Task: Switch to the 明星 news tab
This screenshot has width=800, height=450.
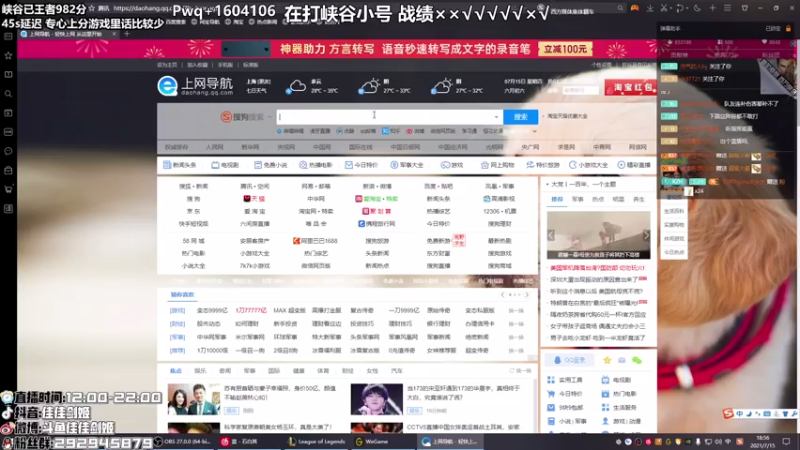Action: tap(618, 199)
